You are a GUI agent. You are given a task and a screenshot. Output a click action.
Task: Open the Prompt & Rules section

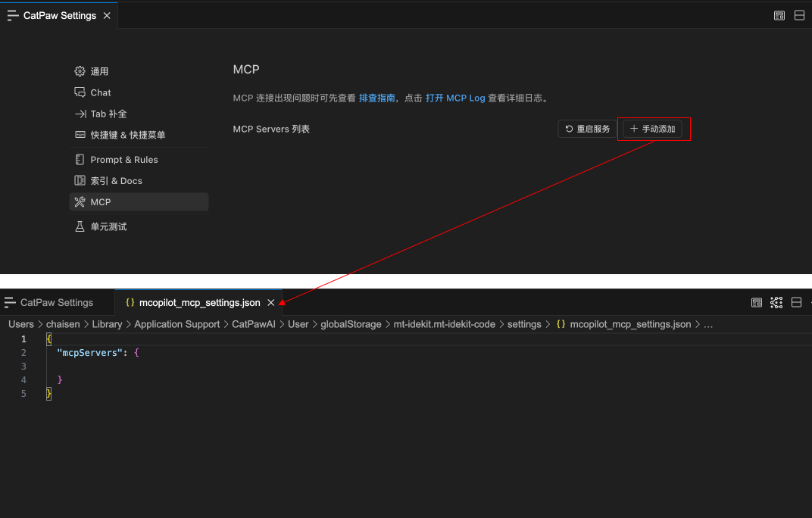click(x=123, y=160)
